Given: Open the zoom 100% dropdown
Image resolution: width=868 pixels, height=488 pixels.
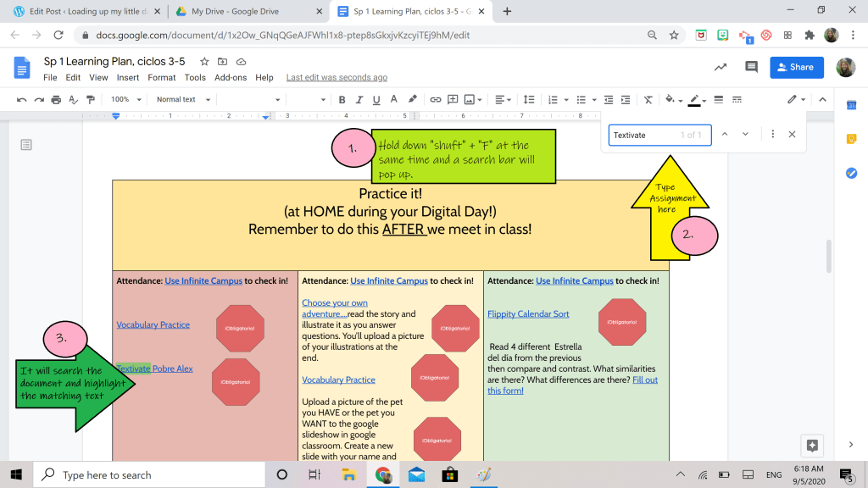Looking at the screenshot, I should pos(125,99).
